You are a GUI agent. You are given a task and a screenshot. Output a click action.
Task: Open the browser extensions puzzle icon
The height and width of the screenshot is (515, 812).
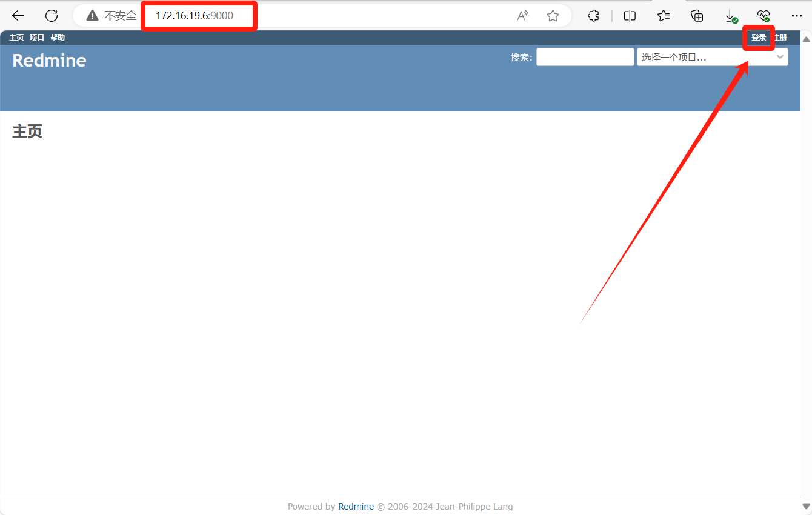point(594,16)
